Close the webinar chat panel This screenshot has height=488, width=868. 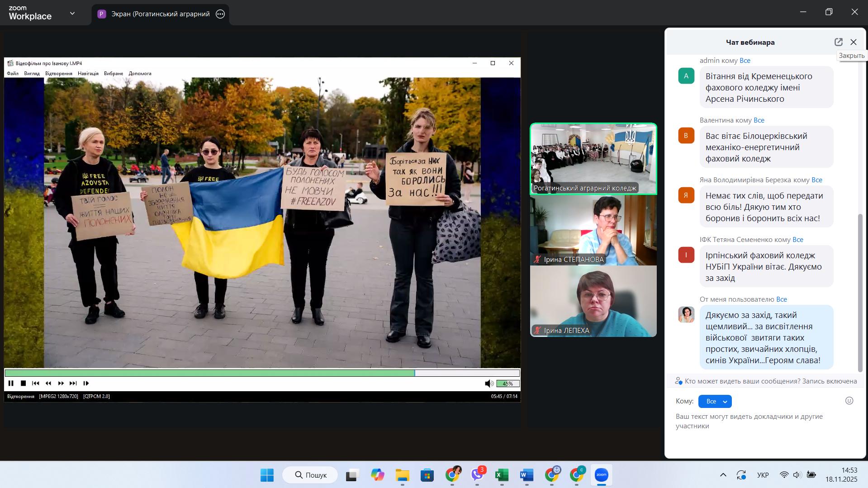point(854,42)
